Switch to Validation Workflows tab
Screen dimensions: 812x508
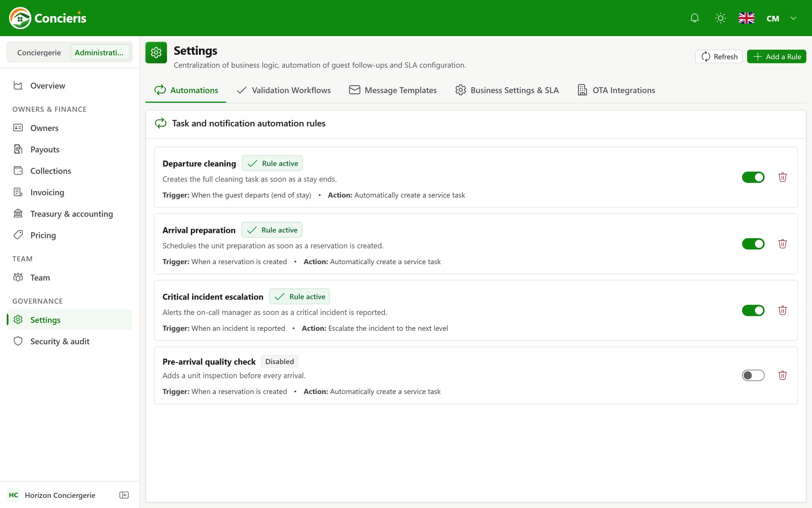(284, 90)
